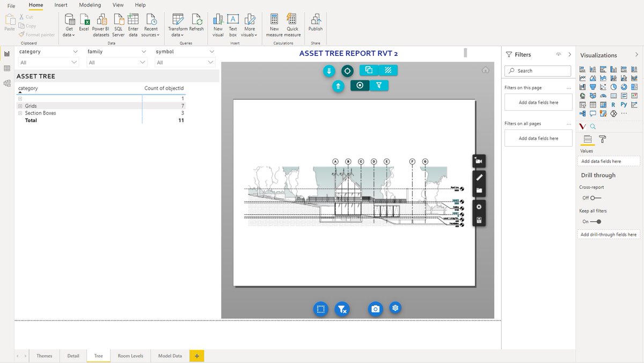Screen dimensions: 644x363
Task: Open the symbol slicer All dropdown
Action: (x=185, y=62)
